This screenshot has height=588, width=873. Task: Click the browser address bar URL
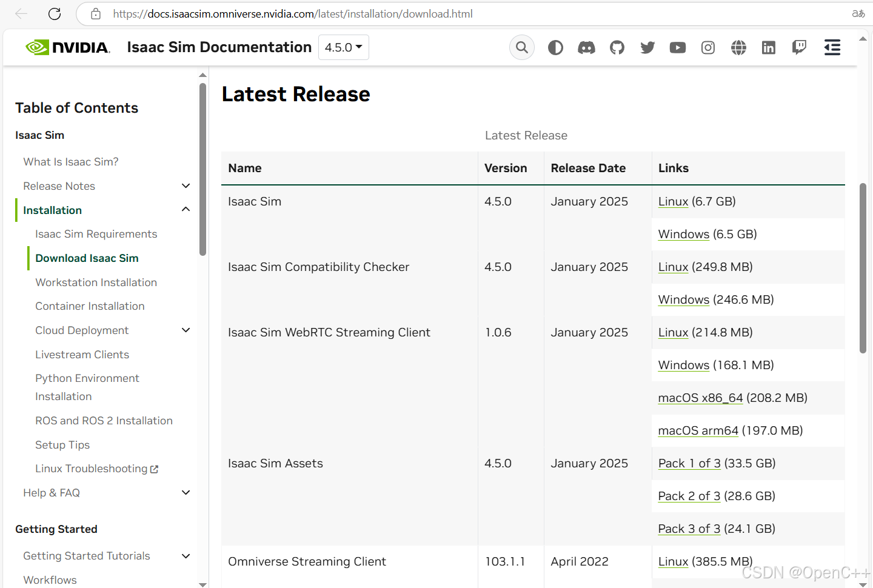[293, 13]
